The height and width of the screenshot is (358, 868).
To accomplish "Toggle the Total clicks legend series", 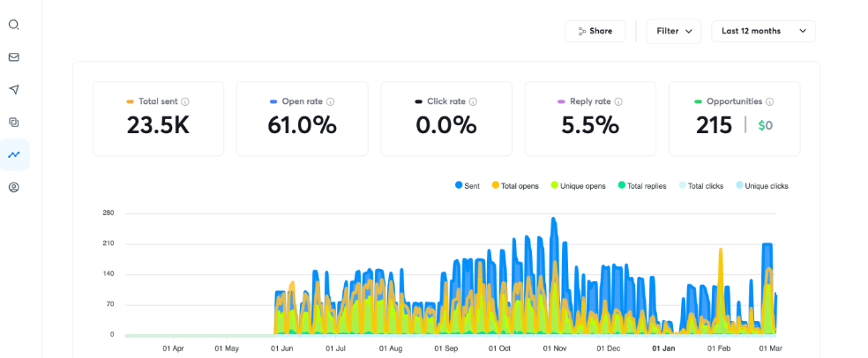I will pos(700,186).
